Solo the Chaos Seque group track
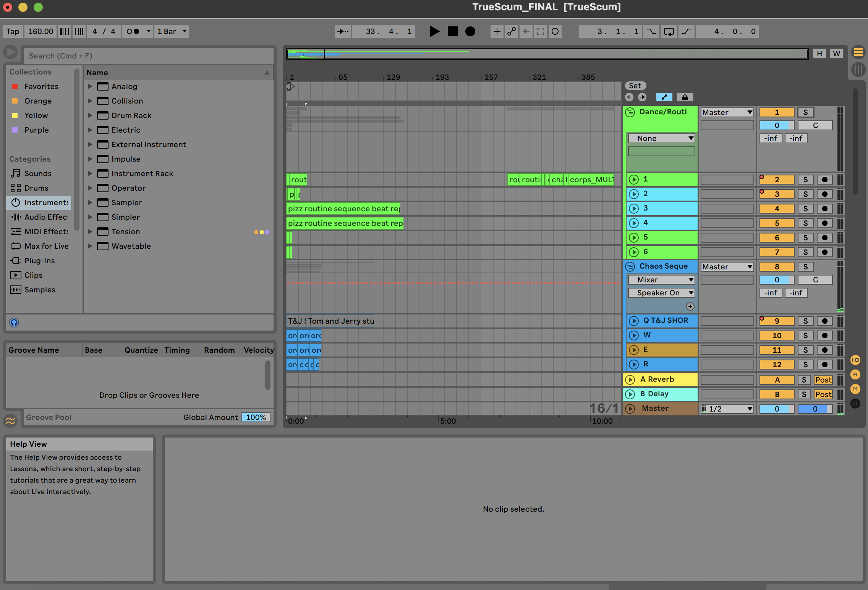Viewport: 868px width, 590px height. tap(805, 267)
